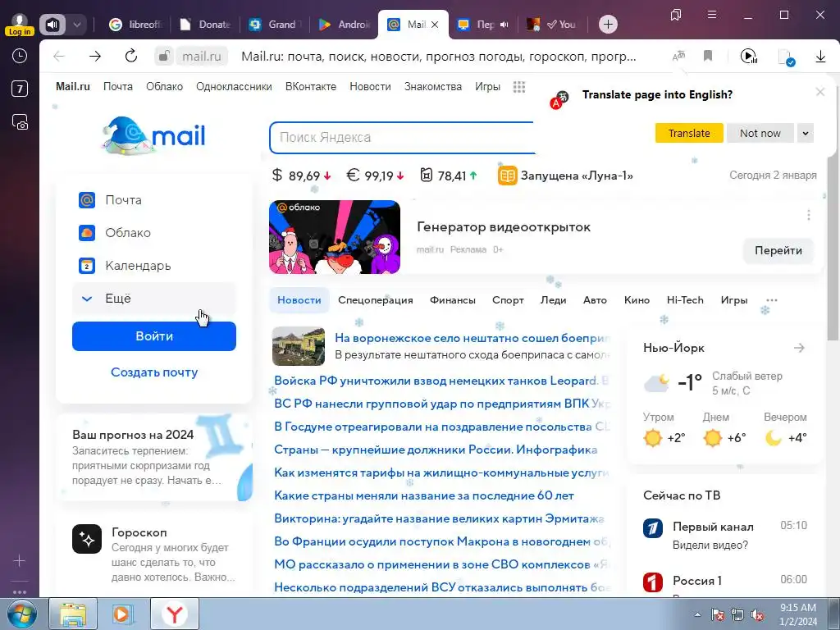Bookmark this page

[708, 56]
